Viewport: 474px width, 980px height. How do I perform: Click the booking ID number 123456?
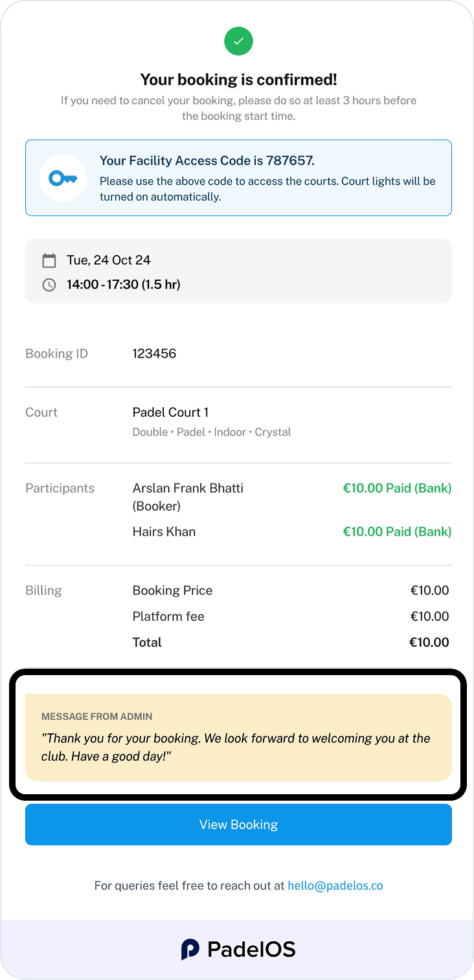(154, 353)
